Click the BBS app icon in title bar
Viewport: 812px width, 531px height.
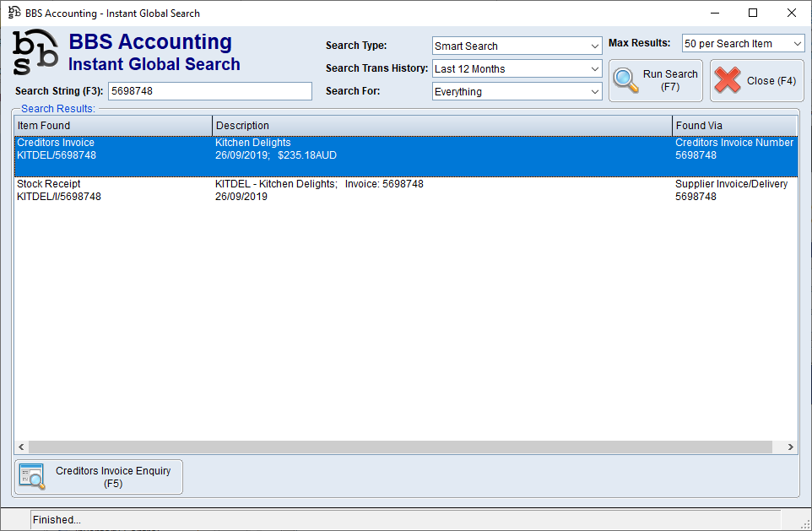(14, 13)
